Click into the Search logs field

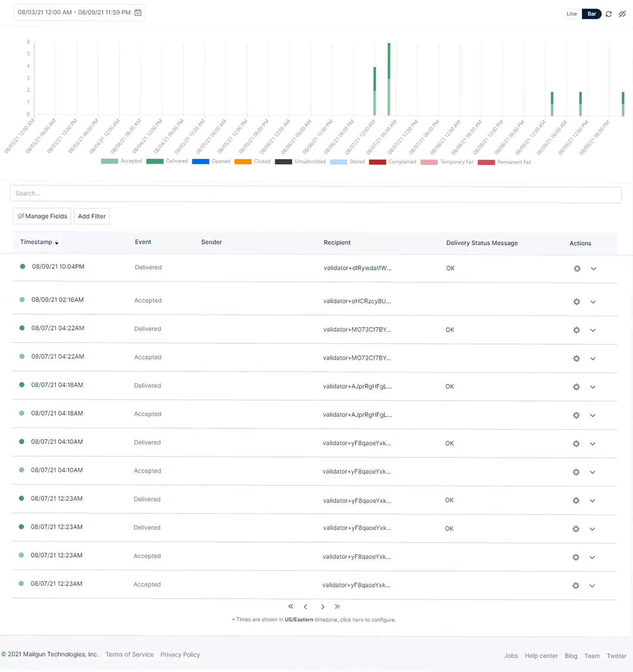pyautogui.click(x=316, y=194)
